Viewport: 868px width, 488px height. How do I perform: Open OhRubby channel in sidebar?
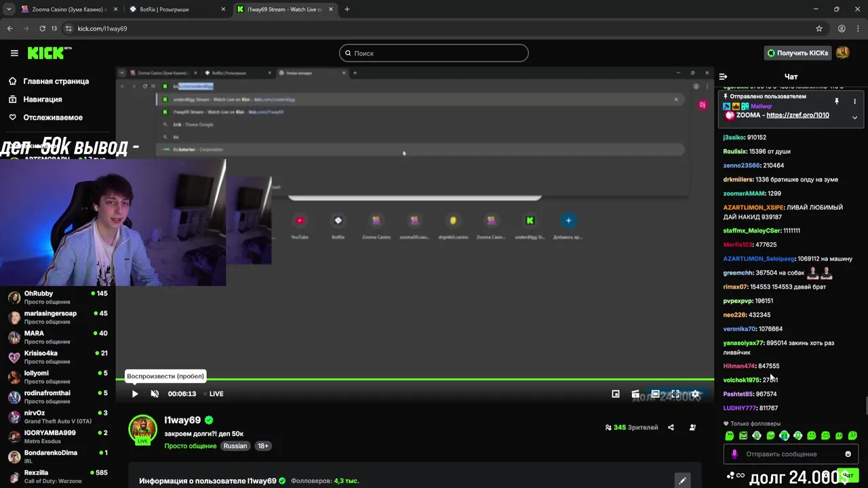pyautogui.click(x=58, y=298)
